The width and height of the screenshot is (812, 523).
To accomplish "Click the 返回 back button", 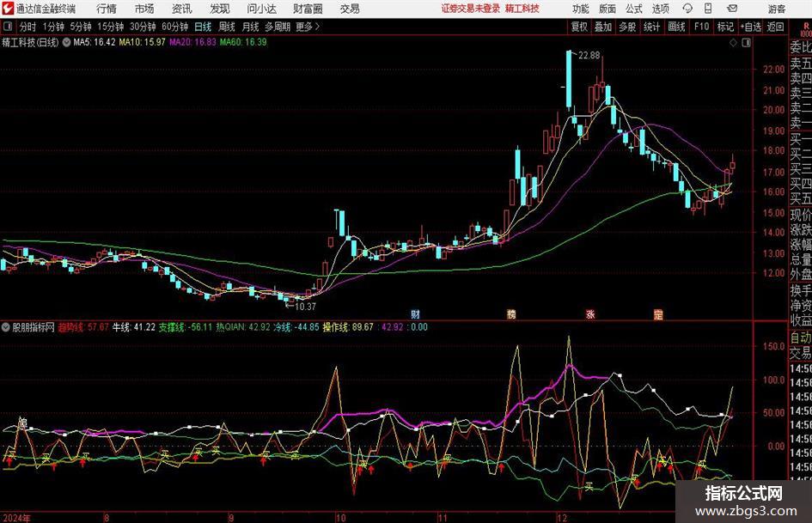I will click(775, 27).
